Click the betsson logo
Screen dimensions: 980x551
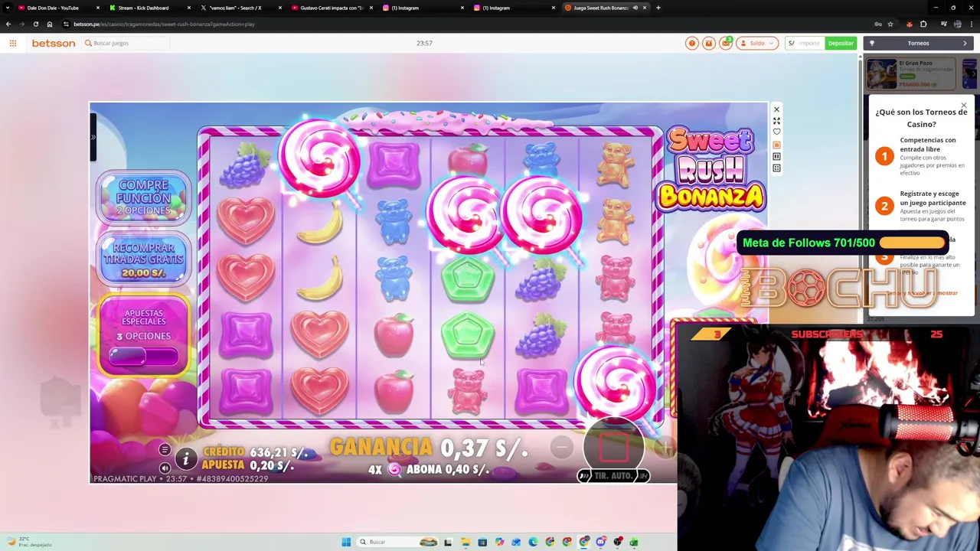pyautogui.click(x=54, y=43)
